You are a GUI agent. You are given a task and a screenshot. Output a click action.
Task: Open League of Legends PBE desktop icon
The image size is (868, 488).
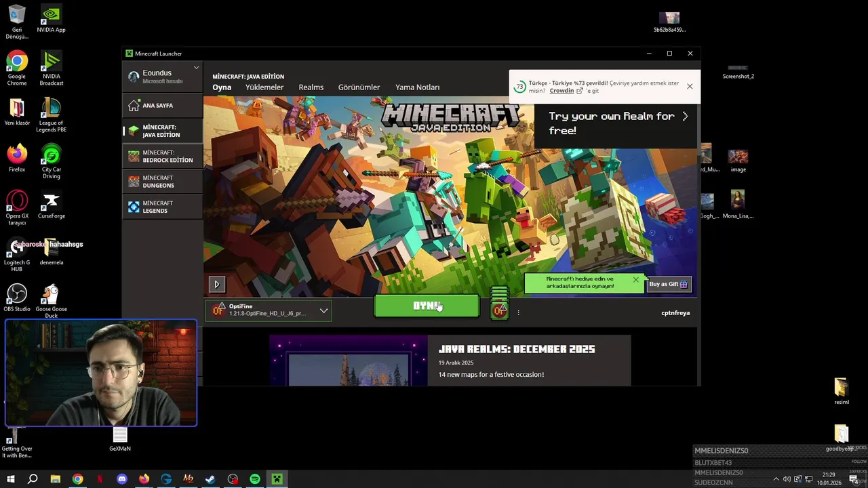tap(52, 115)
